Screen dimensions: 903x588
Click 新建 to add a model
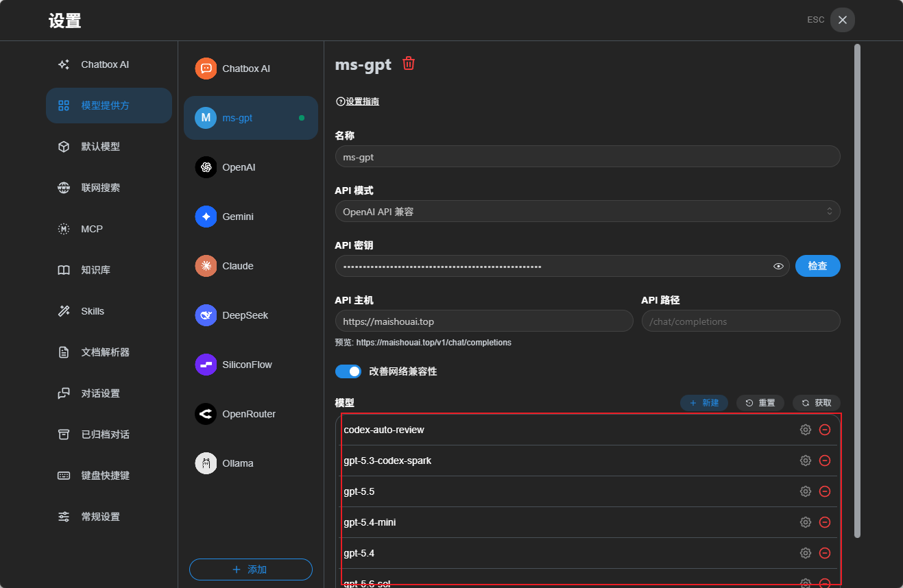pos(704,403)
